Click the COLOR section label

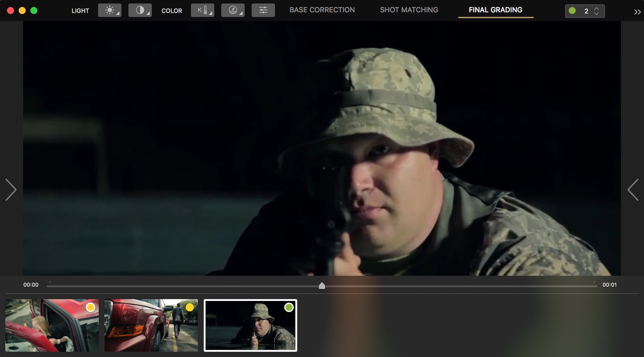[x=172, y=11]
